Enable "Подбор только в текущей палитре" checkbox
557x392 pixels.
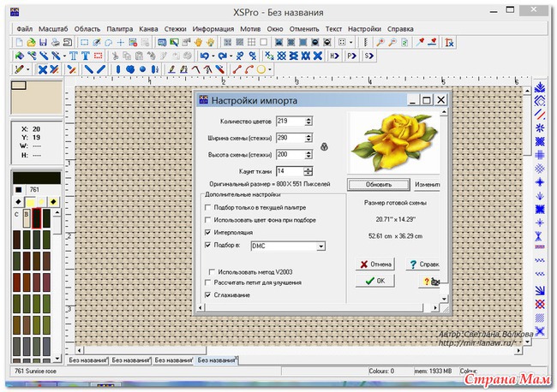[x=207, y=207]
